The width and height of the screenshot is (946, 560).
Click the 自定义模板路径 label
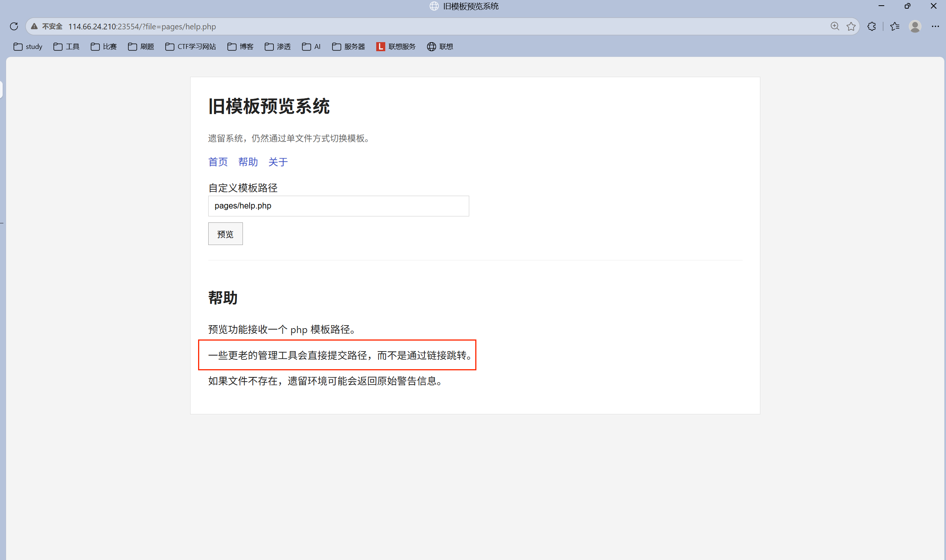[x=243, y=187]
